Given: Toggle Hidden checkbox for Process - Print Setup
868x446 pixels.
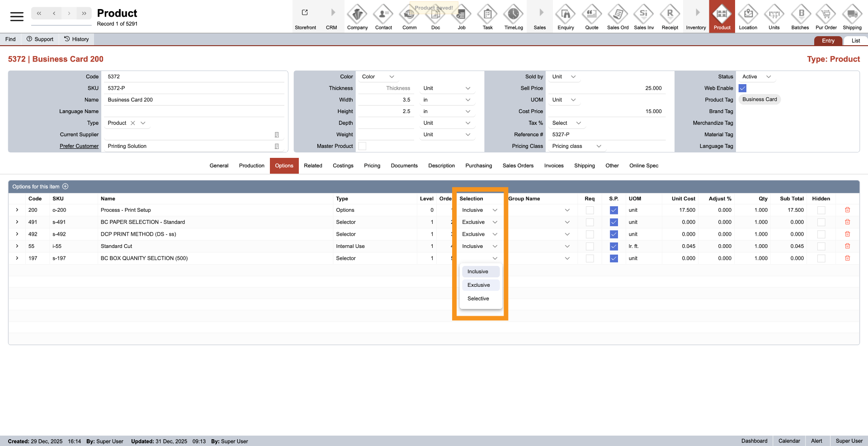Looking at the screenshot, I should pyautogui.click(x=821, y=210).
